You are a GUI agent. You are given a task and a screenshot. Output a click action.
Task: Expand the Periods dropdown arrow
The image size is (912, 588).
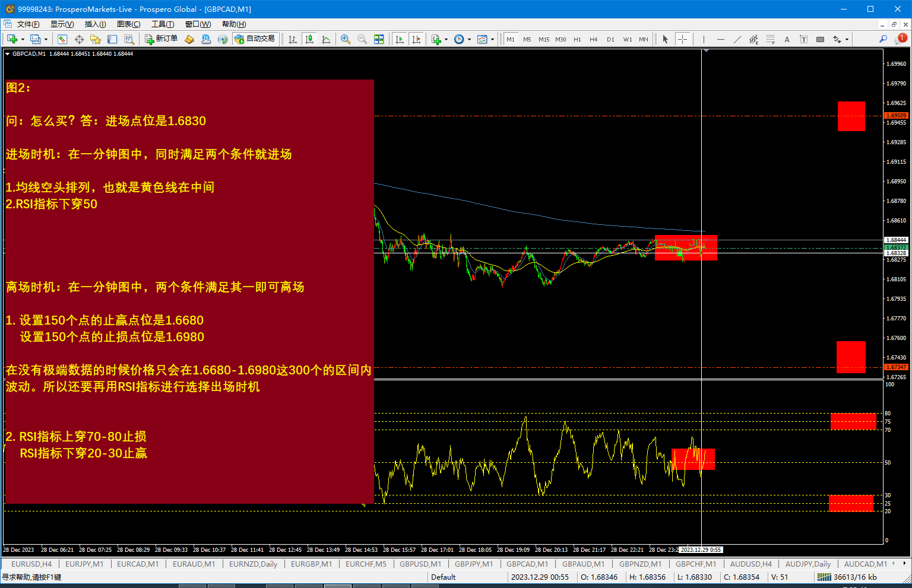click(469, 39)
